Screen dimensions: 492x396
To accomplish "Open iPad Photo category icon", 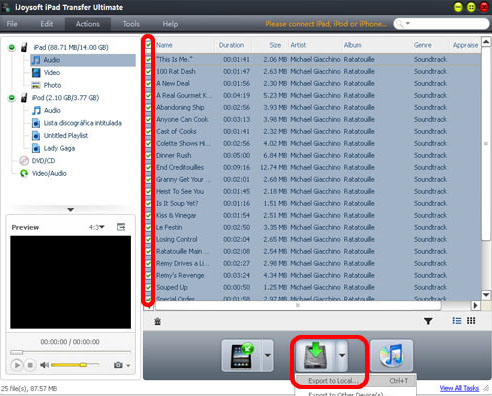I will pos(36,85).
